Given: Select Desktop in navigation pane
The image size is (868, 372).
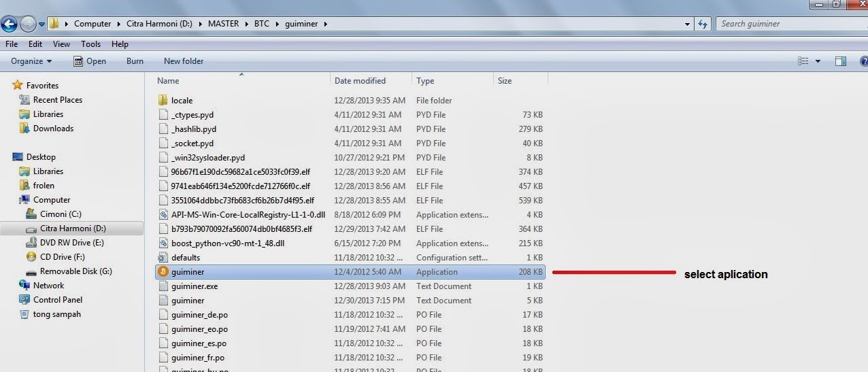Looking at the screenshot, I should (41, 157).
